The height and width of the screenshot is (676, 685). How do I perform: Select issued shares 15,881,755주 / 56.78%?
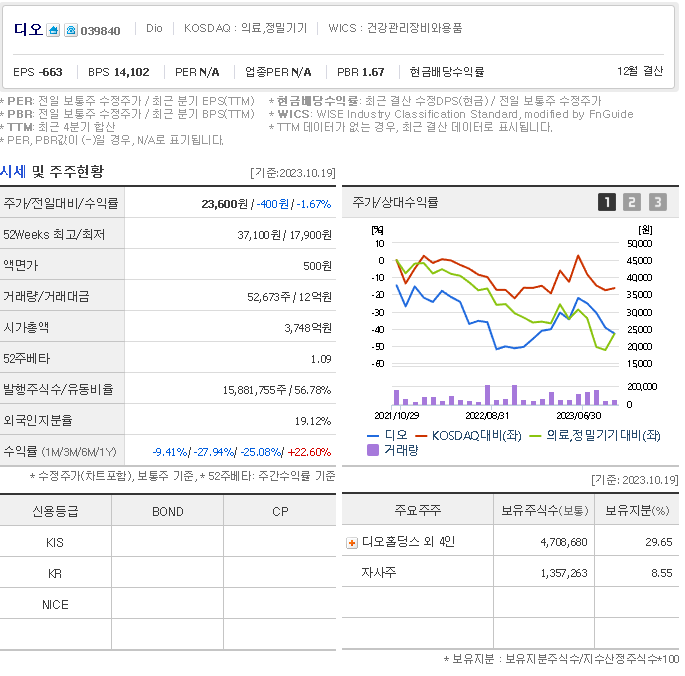point(277,390)
